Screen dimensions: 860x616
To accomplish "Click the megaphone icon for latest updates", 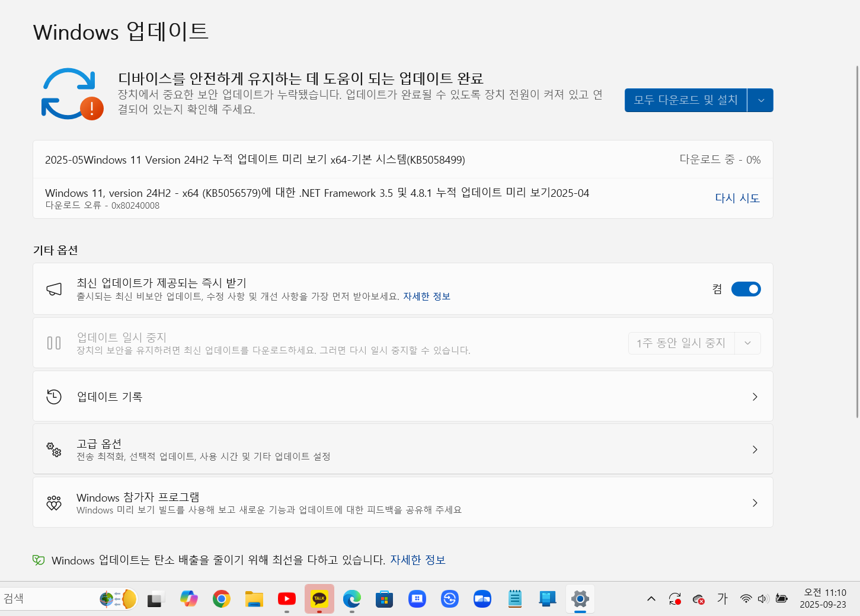I will tap(54, 289).
